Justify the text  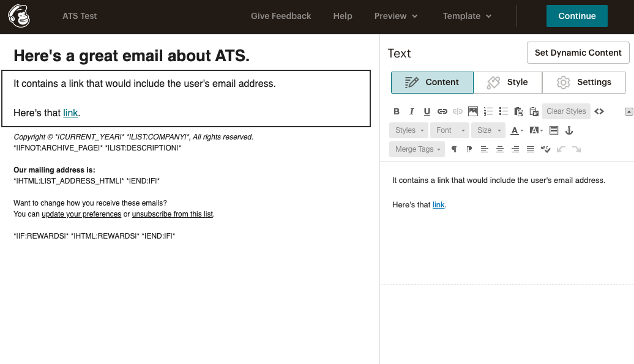pyautogui.click(x=531, y=149)
